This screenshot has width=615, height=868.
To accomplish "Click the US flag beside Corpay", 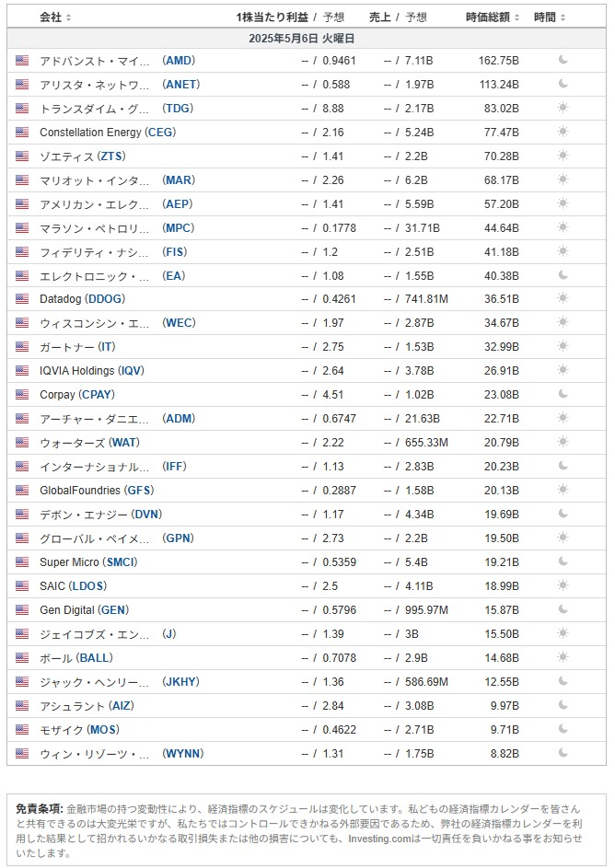I will coord(22,395).
